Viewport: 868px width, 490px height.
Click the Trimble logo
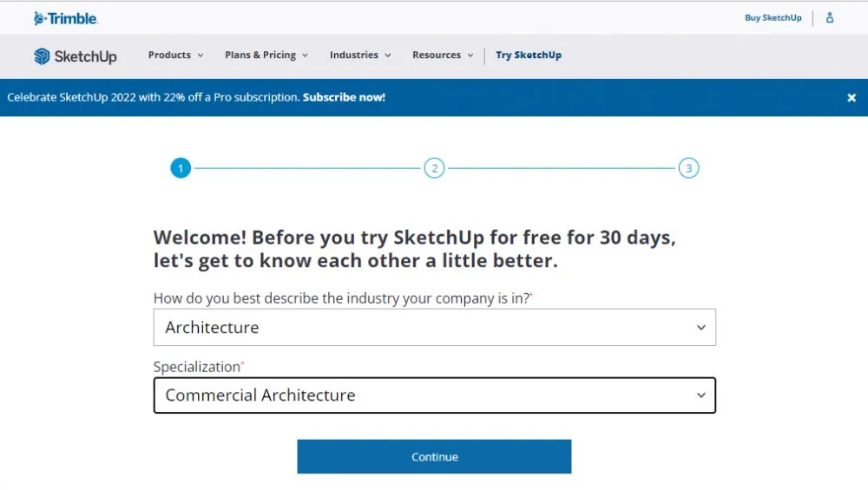coord(66,18)
